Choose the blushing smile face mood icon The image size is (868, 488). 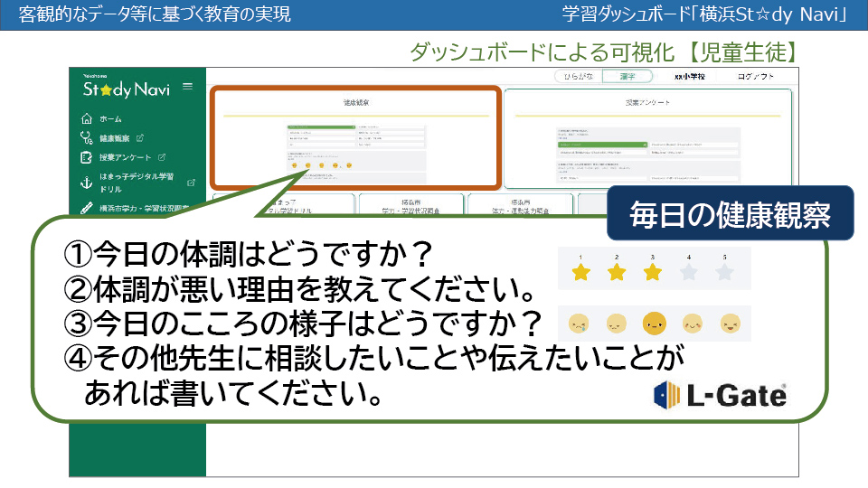click(692, 324)
